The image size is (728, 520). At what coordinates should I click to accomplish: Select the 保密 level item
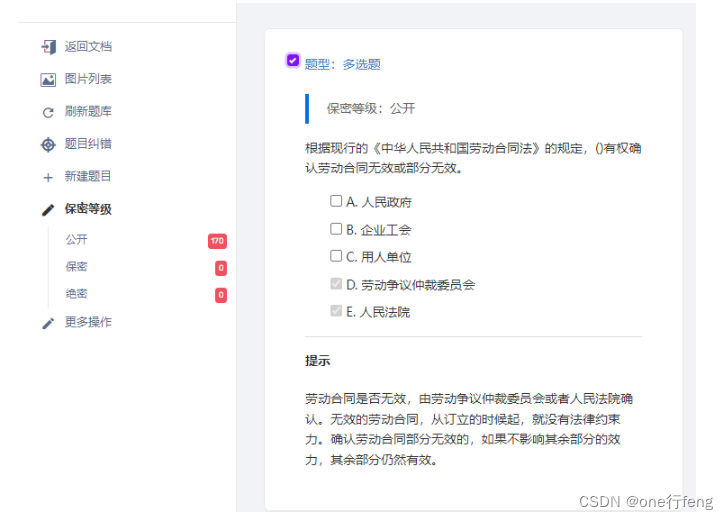coord(77,267)
